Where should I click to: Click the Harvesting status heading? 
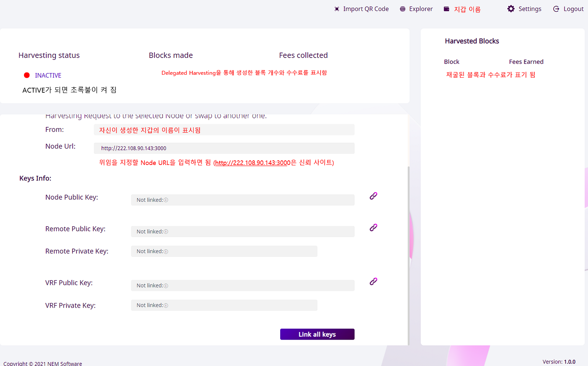click(49, 55)
